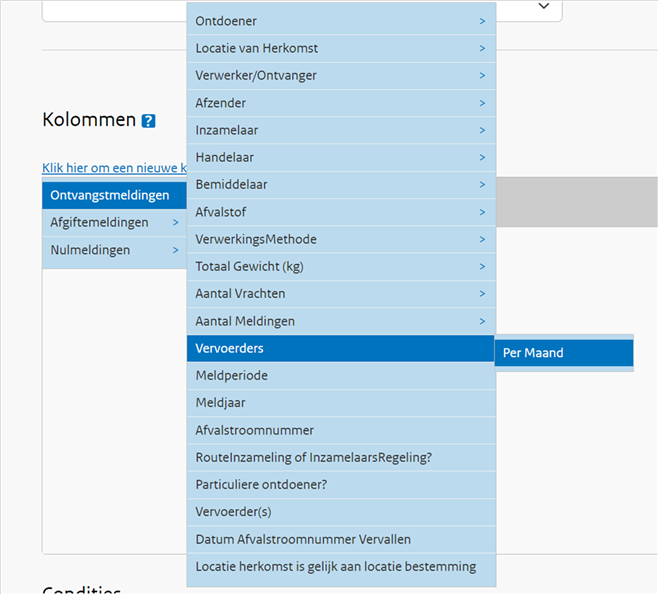Choose Inzamelaar from the column menu
Viewport: 659px width, 595px height.
pyautogui.click(x=340, y=130)
